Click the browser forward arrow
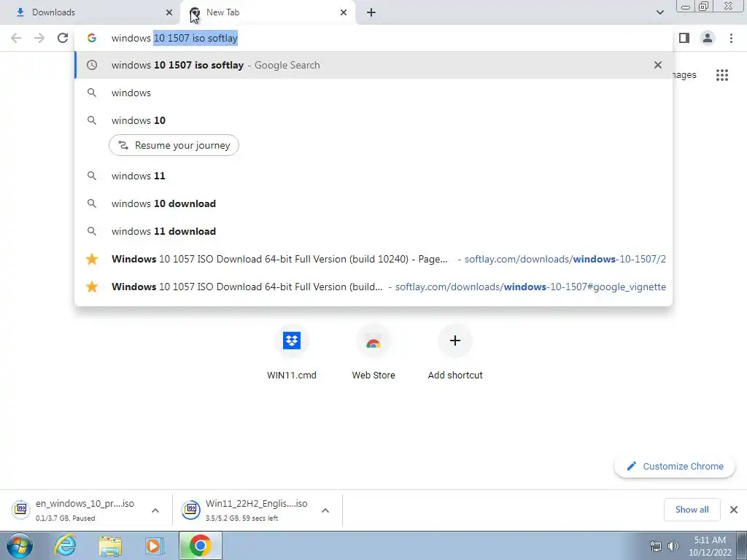This screenshot has height=560, width=747. pyautogui.click(x=39, y=38)
